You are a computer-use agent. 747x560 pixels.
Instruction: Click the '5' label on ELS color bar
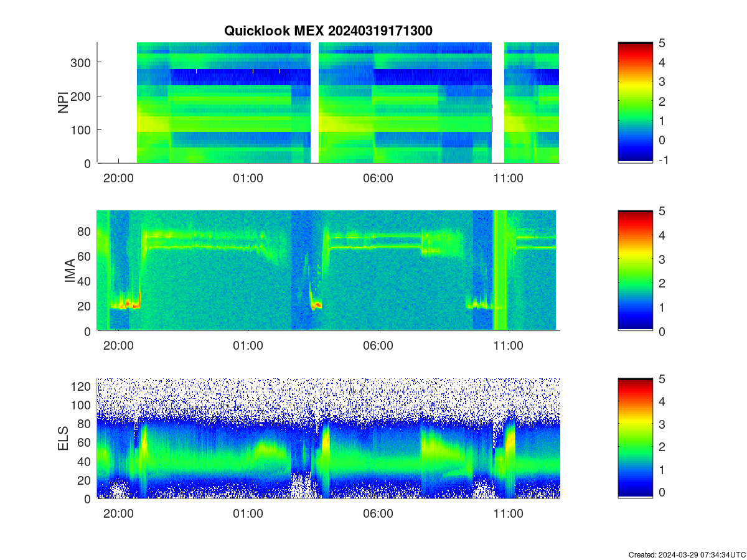(662, 379)
